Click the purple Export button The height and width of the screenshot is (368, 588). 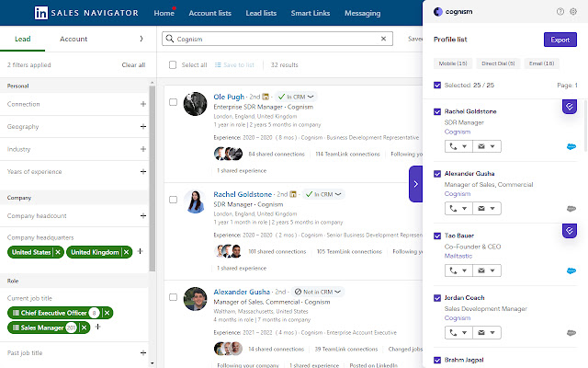[560, 40]
